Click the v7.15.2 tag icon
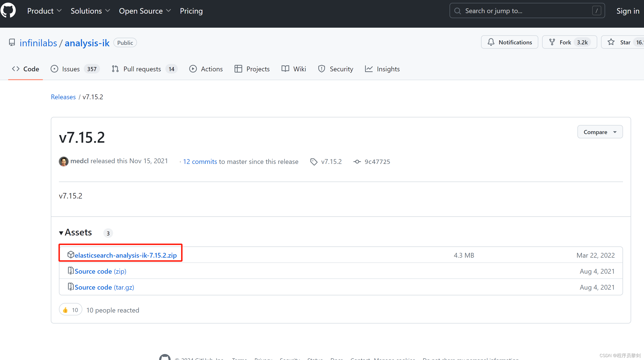644x360 pixels. point(314,162)
